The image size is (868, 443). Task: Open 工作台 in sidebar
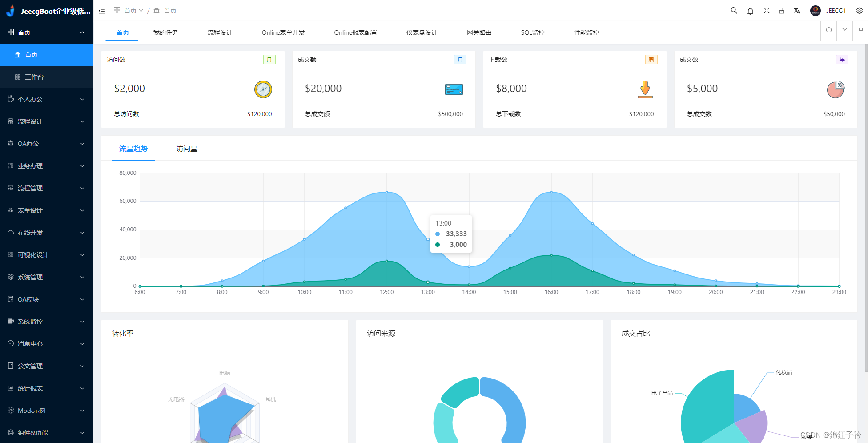[x=47, y=77]
